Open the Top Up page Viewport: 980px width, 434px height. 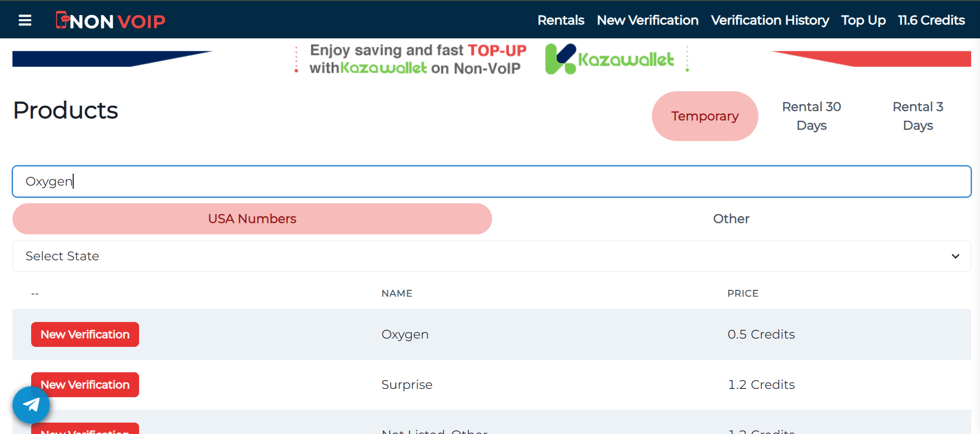[863, 20]
